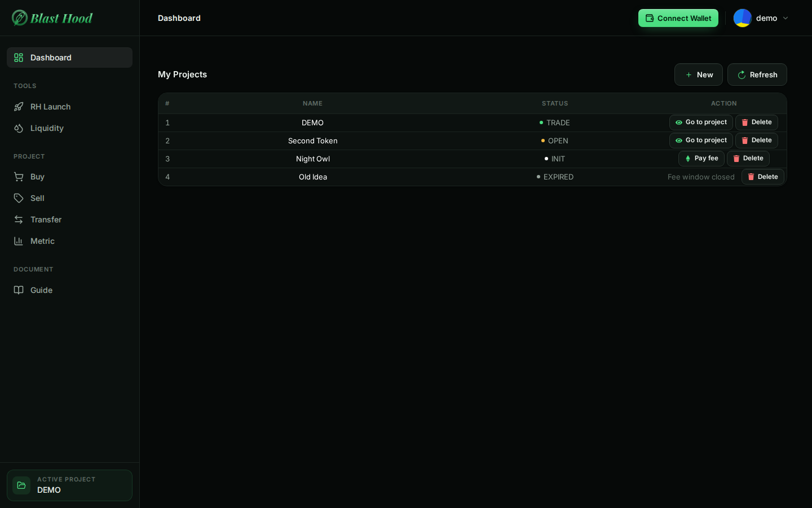Delete the Night Owl project
The image size is (812, 508).
(748, 159)
